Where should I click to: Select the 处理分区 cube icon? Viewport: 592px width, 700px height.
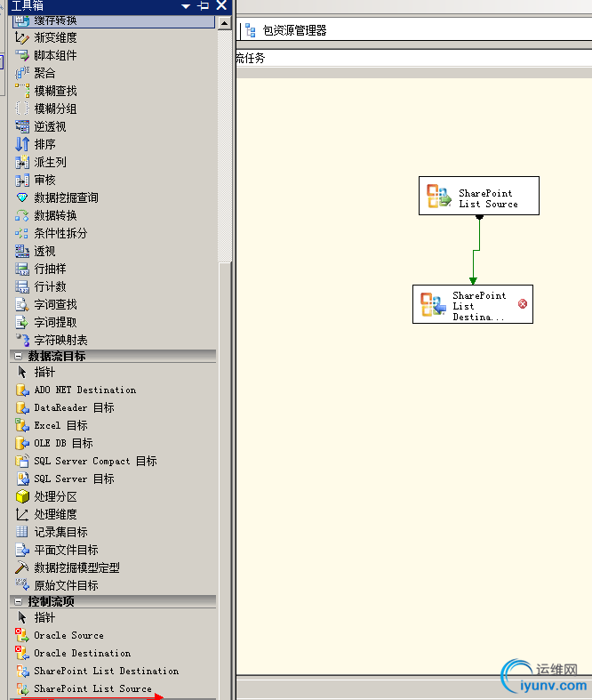point(22,496)
